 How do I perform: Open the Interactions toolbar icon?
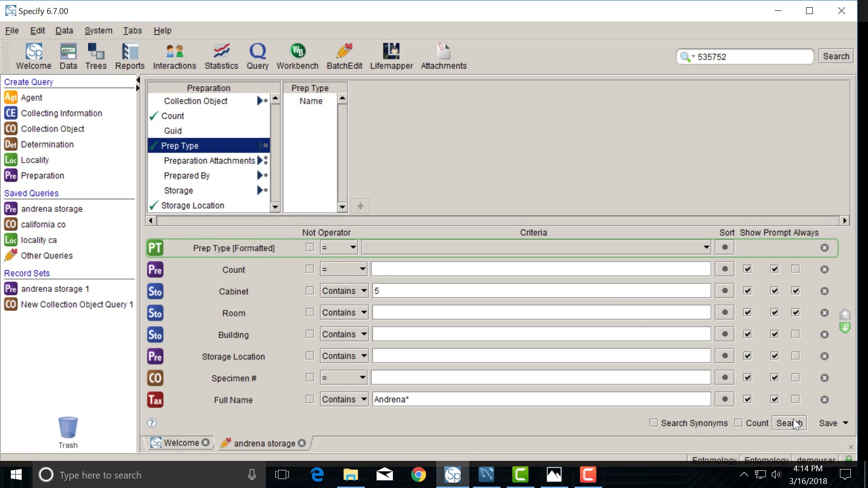click(x=175, y=56)
